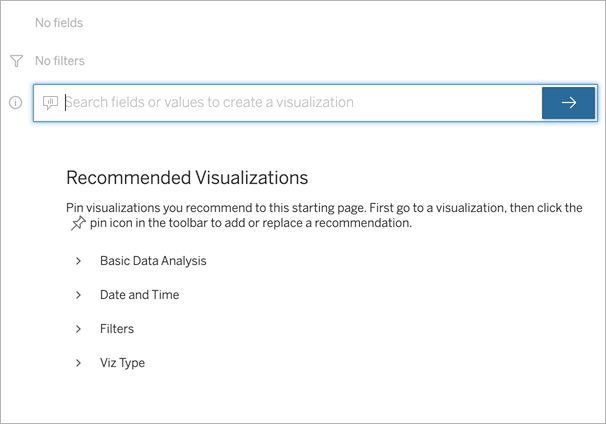
Task: Expand the Viz Type chevron
Action: [x=78, y=363]
